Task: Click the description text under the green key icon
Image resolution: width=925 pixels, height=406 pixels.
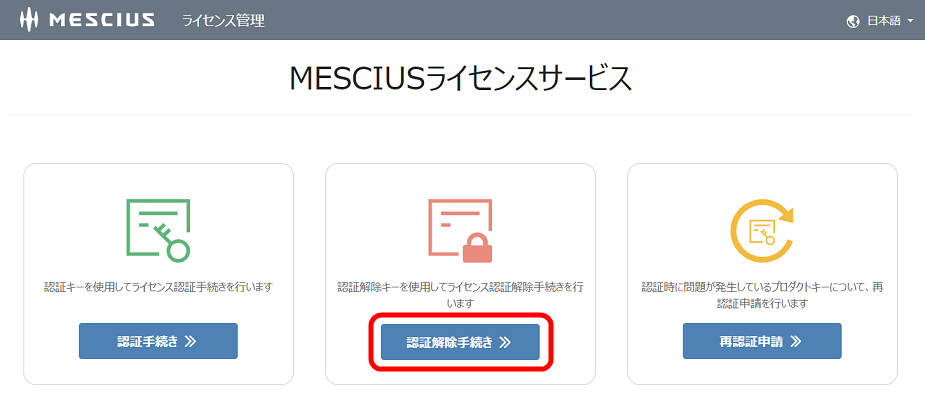Action: [x=158, y=287]
